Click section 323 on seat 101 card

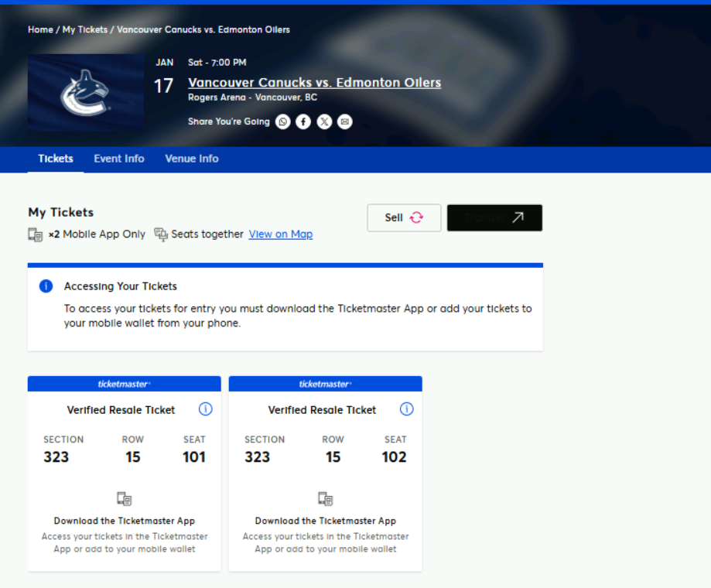click(x=56, y=457)
